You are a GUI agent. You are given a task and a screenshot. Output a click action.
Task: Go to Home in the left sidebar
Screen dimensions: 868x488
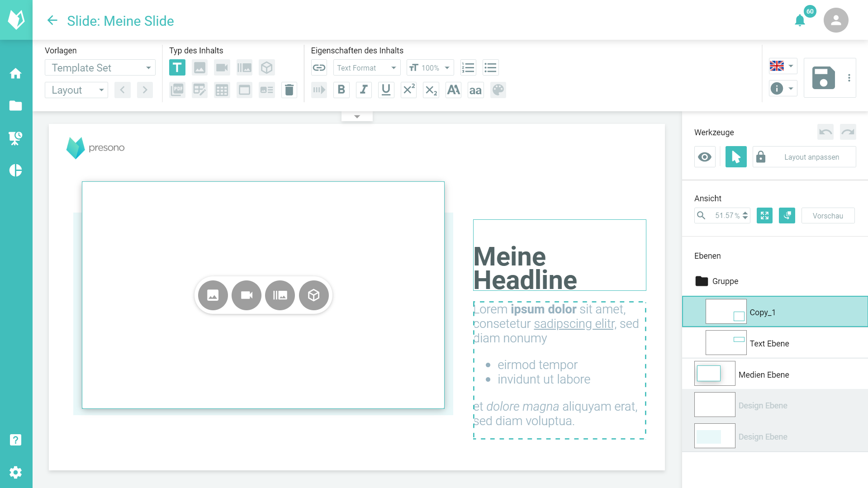click(x=16, y=73)
